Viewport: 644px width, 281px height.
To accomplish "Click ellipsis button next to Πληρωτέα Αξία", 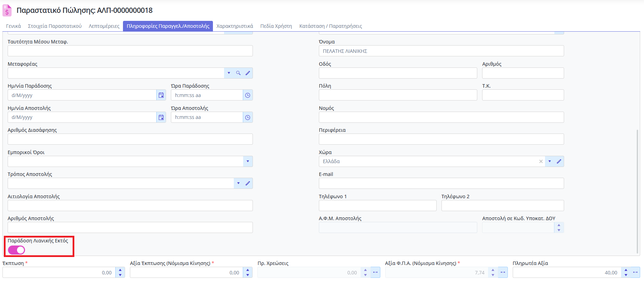I will coord(635,272).
